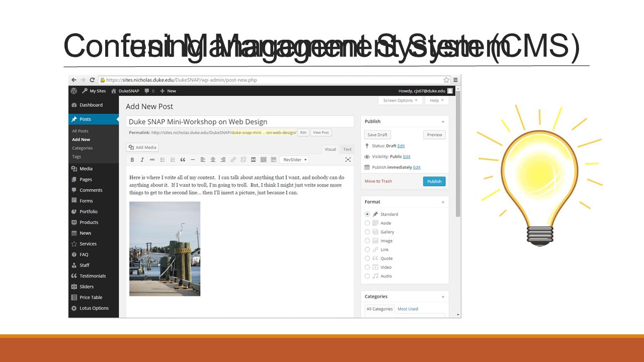Viewport: 644px width, 362px height.
Task: Select the Standard post format
Action: pos(367,214)
